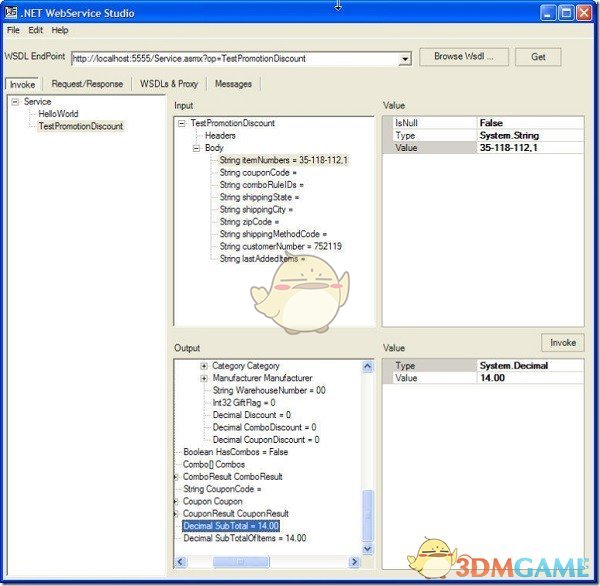Select String CouponCode output row
The image size is (600, 586).
click(x=222, y=489)
